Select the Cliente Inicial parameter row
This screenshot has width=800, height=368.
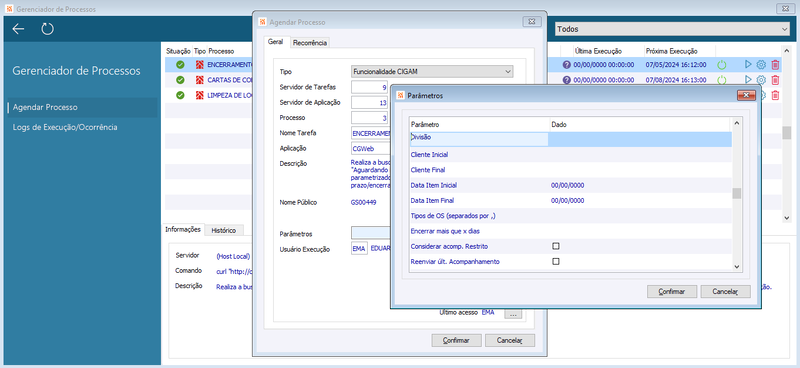click(571, 154)
